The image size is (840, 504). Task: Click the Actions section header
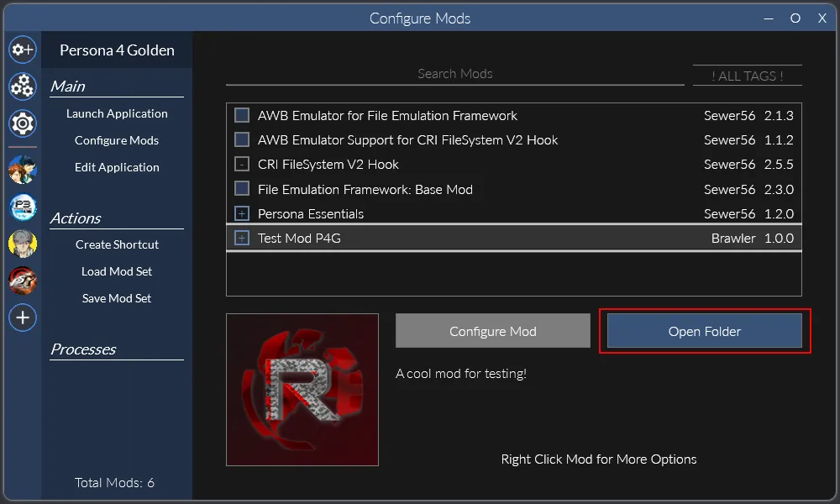point(76,218)
